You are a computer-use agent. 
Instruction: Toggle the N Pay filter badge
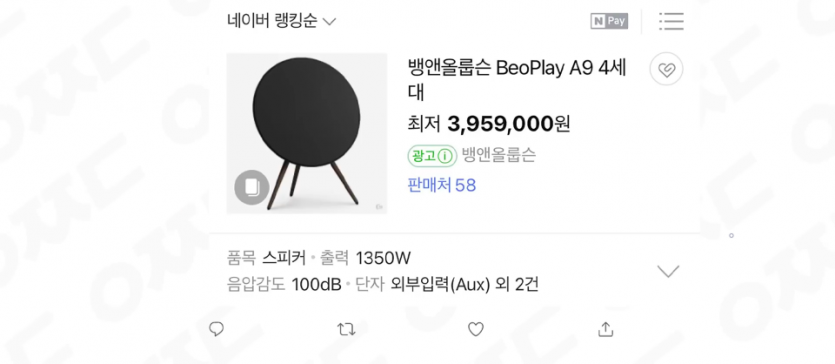[609, 21]
